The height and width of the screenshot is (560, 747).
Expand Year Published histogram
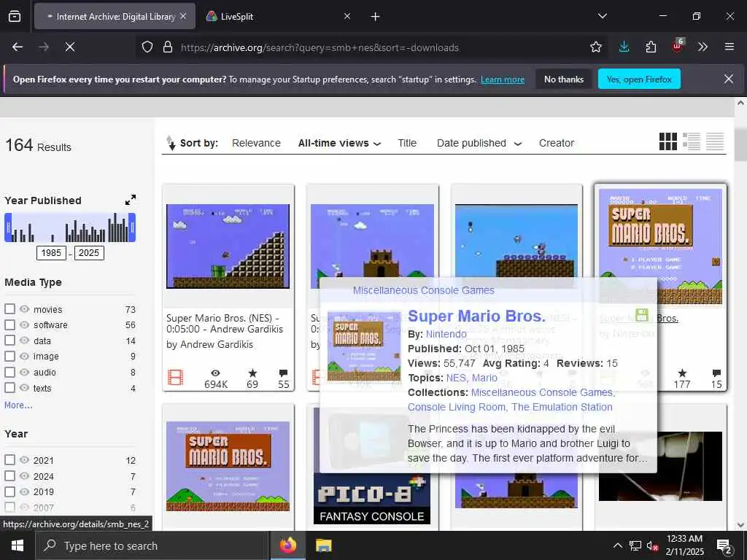131,200
